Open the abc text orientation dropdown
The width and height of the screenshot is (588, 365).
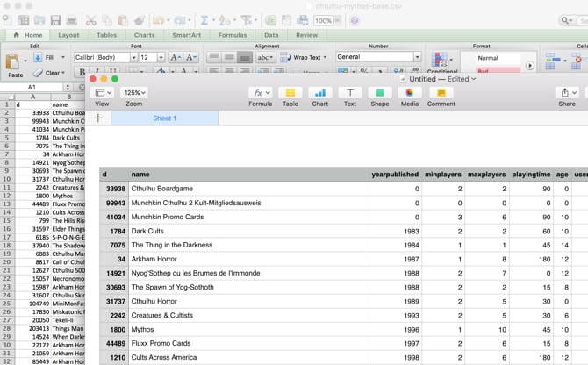(266, 57)
